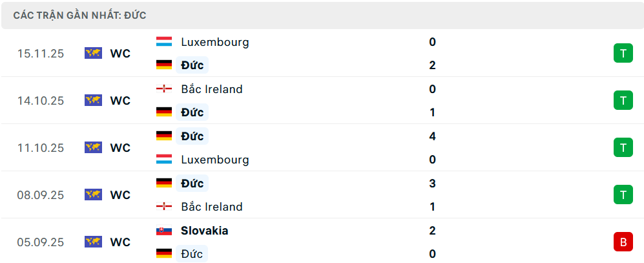Click the green T badge for 15.11.25 match

click(x=623, y=54)
